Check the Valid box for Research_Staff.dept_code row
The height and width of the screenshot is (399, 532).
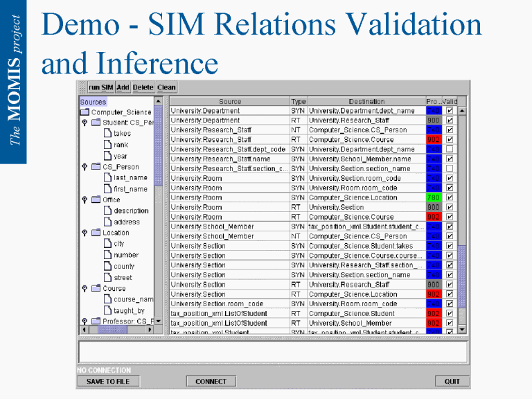450,149
